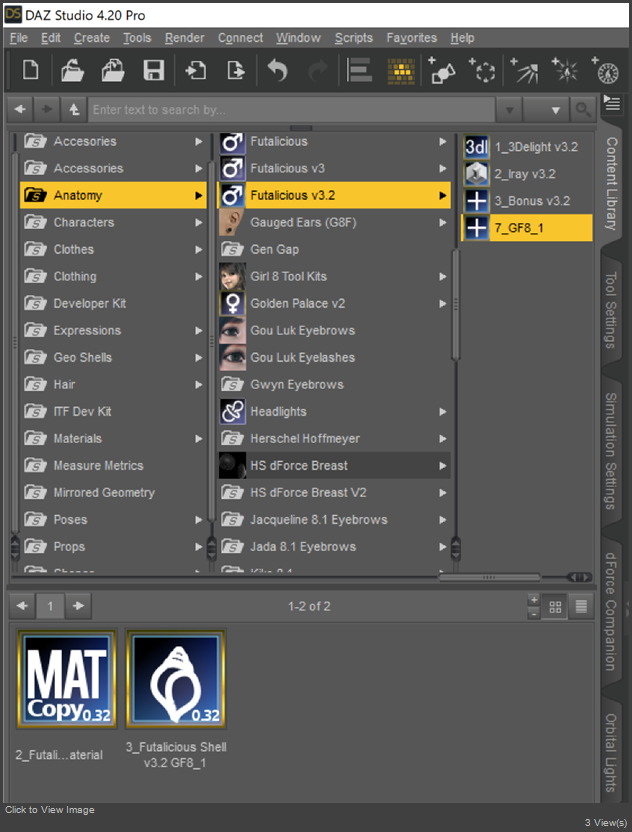The height and width of the screenshot is (832, 632).
Task: Go up one folder level
Action: click(74, 109)
